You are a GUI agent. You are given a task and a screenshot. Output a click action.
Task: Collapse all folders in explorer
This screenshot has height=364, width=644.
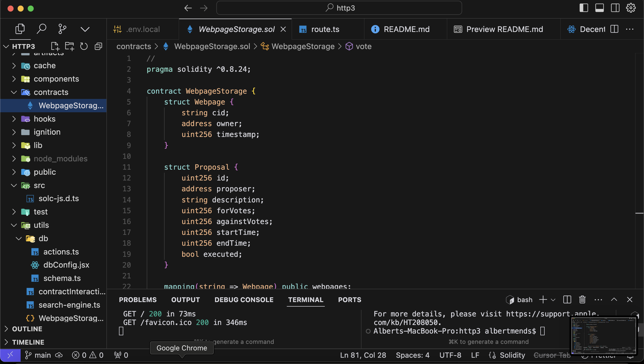coord(98,46)
